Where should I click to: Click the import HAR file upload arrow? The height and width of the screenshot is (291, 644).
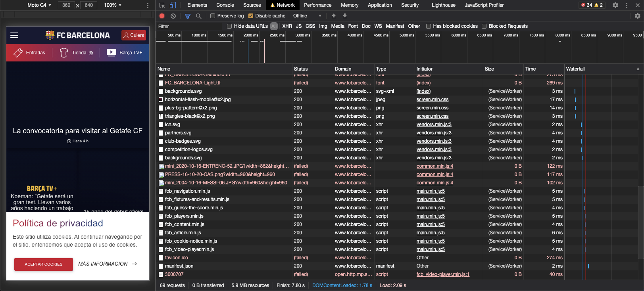pyautogui.click(x=334, y=16)
